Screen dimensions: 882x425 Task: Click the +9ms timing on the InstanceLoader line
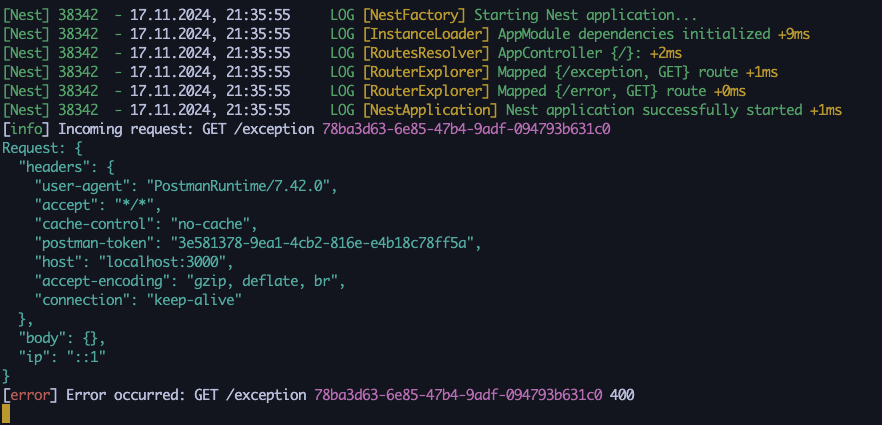coord(794,34)
